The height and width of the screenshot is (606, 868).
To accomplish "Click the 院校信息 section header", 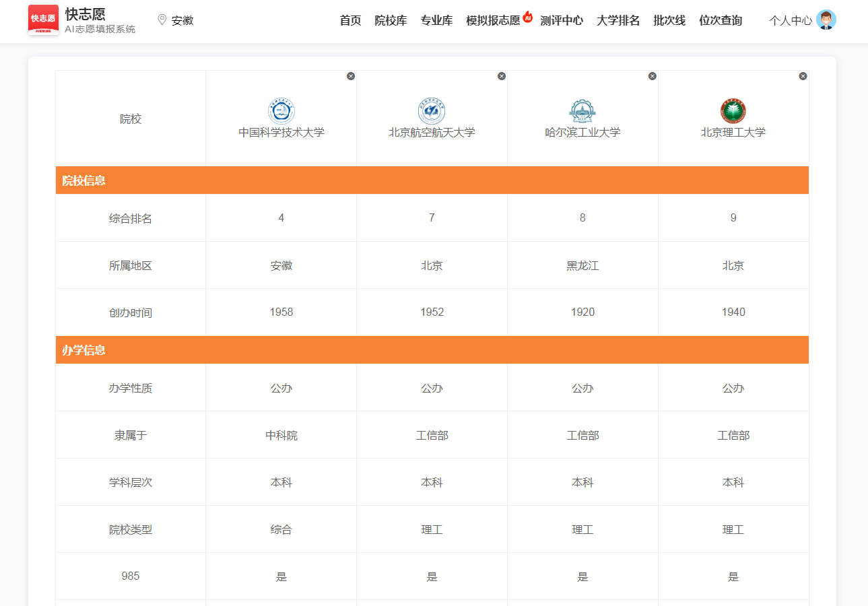I will [432, 180].
